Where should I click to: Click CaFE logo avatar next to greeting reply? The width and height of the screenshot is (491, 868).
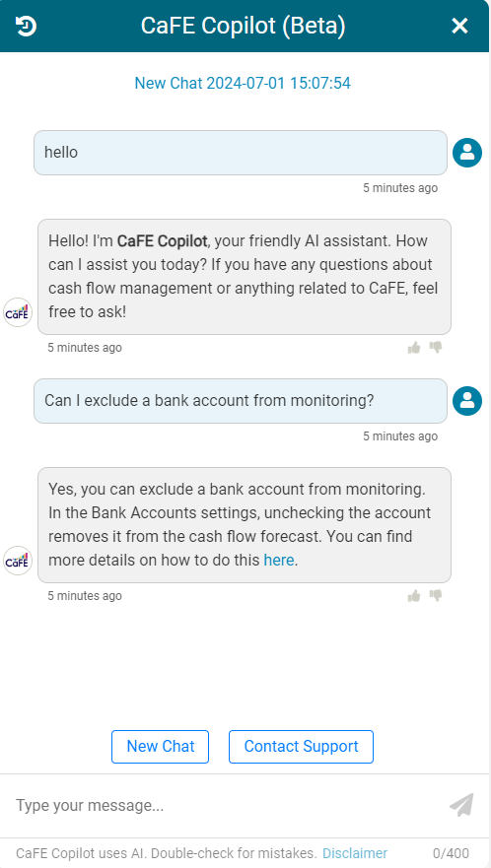tap(18, 312)
